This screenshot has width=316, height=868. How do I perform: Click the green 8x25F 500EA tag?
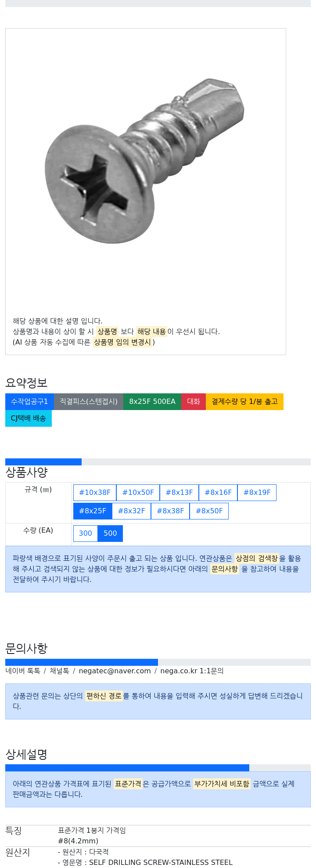pyautogui.click(x=152, y=402)
